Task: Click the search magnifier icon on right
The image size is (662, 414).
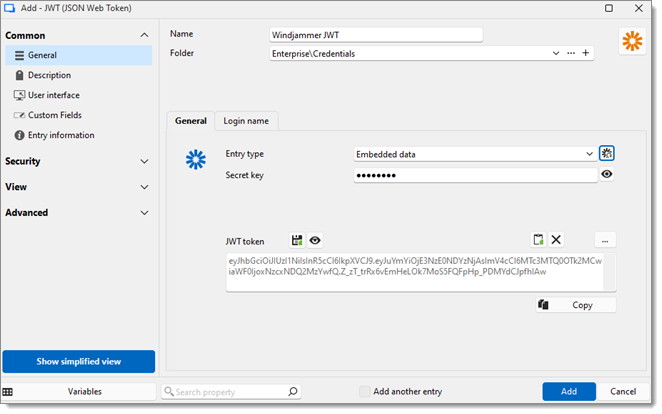Action: (x=293, y=392)
